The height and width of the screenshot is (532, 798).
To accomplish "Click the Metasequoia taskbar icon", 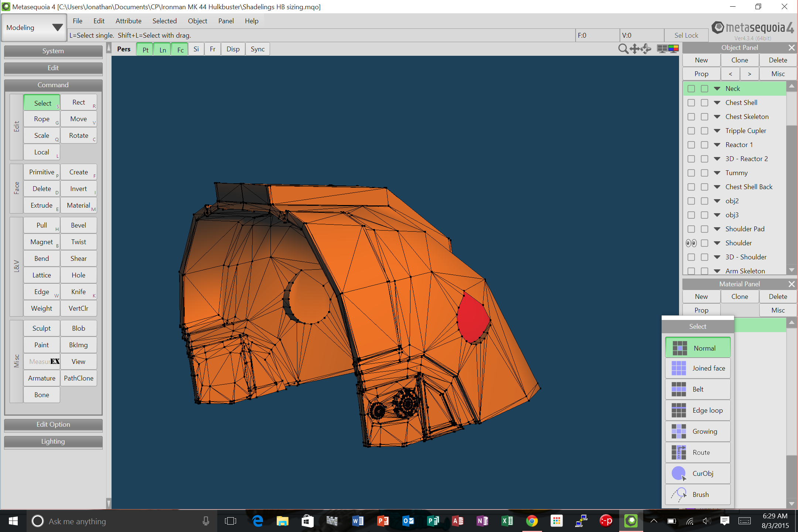I will (631, 521).
